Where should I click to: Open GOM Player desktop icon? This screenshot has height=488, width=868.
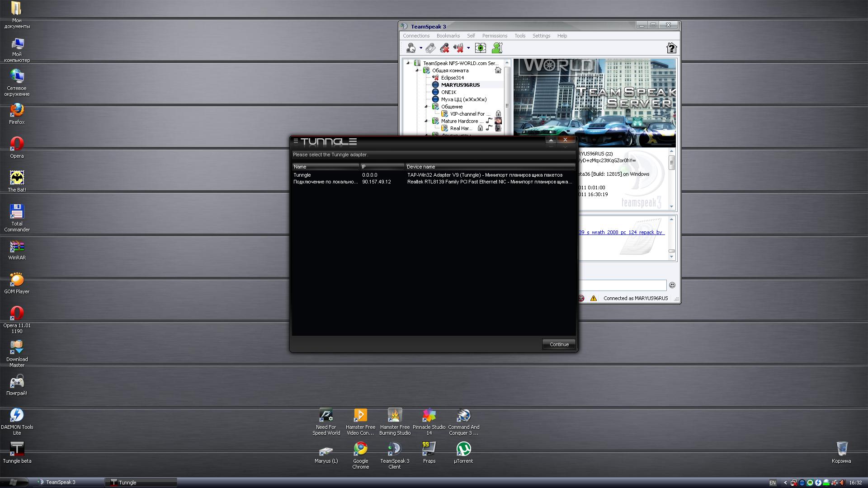pos(17,283)
